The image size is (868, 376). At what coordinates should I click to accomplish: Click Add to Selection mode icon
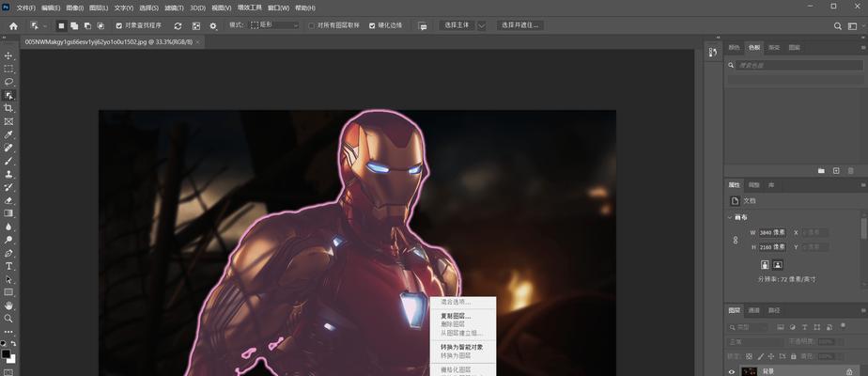click(x=74, y=25)
